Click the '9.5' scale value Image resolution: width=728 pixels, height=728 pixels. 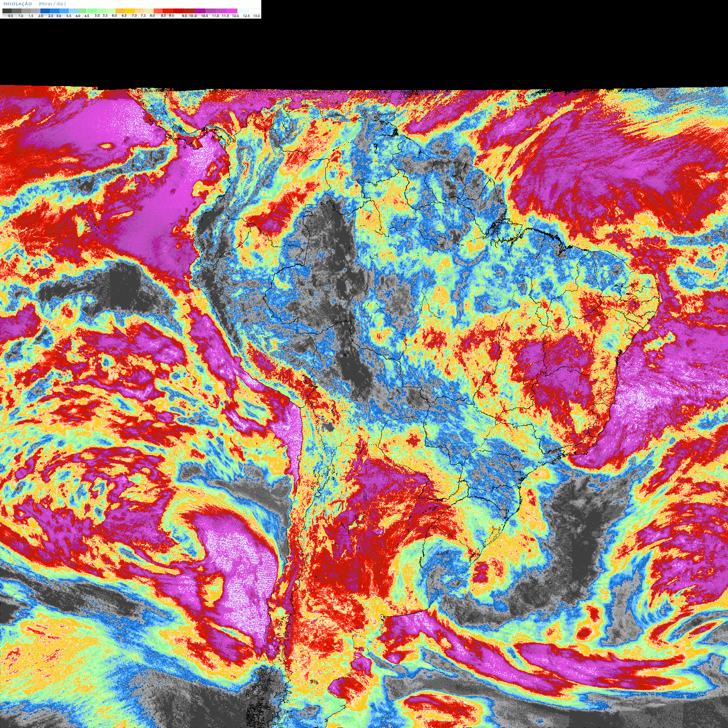tap(184, 16)
